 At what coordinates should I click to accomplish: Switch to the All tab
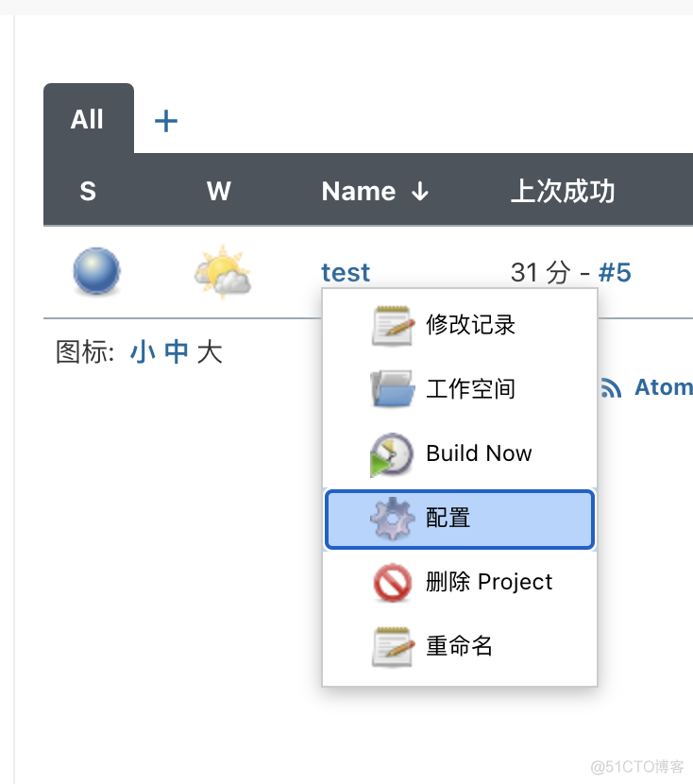[x=87, y=119]
